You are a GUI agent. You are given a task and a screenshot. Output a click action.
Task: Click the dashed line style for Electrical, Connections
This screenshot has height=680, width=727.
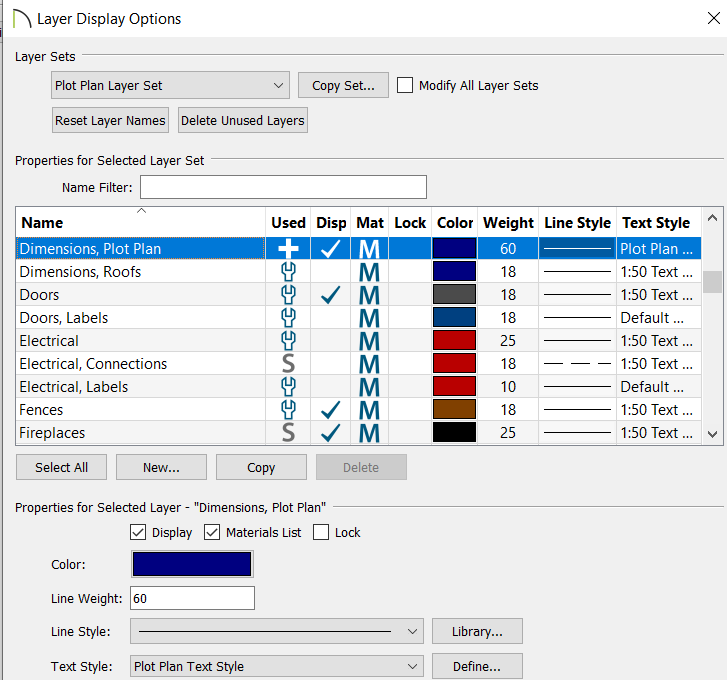pos(577,364)
